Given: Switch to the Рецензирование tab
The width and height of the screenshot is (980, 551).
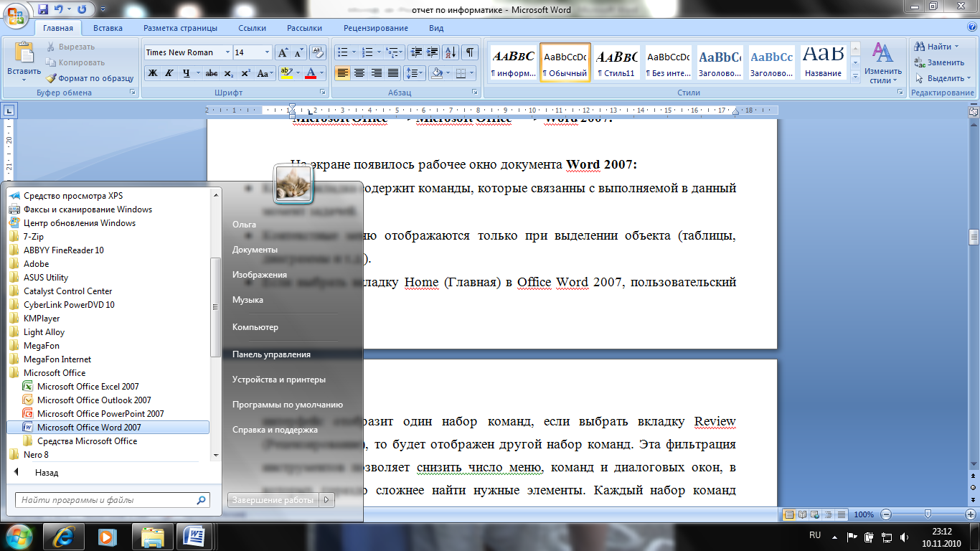Looking at the screenshot, I should click(x=376, y=28).
